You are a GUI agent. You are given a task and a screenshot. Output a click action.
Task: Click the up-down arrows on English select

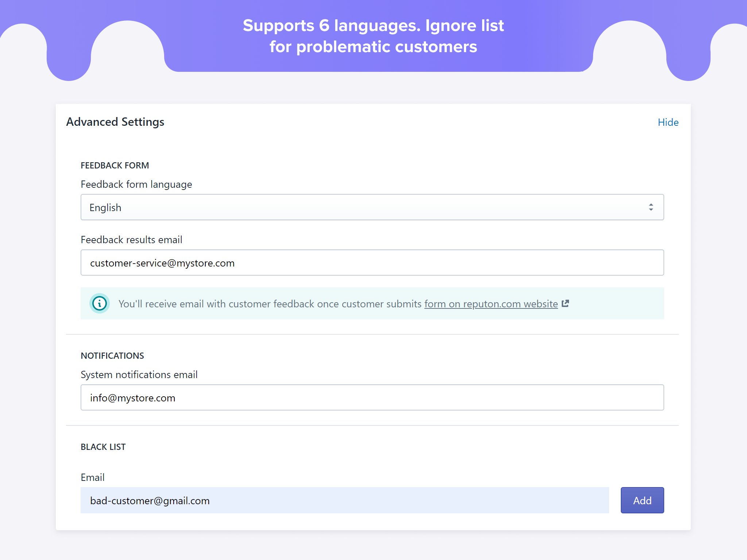(651, 207)
